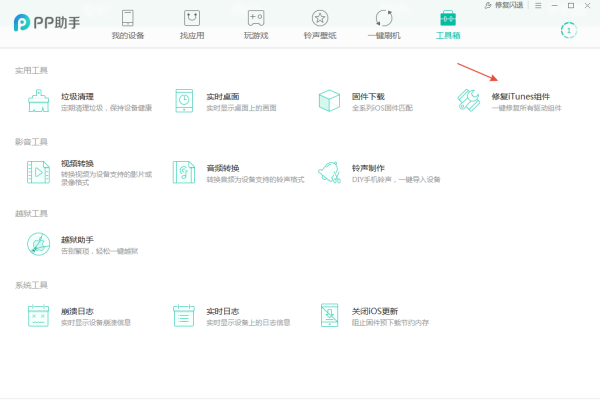The width and height of the screenshot is (600, 402).
Task: Close the PP助手 window
Action: click(x=587, y=5)
